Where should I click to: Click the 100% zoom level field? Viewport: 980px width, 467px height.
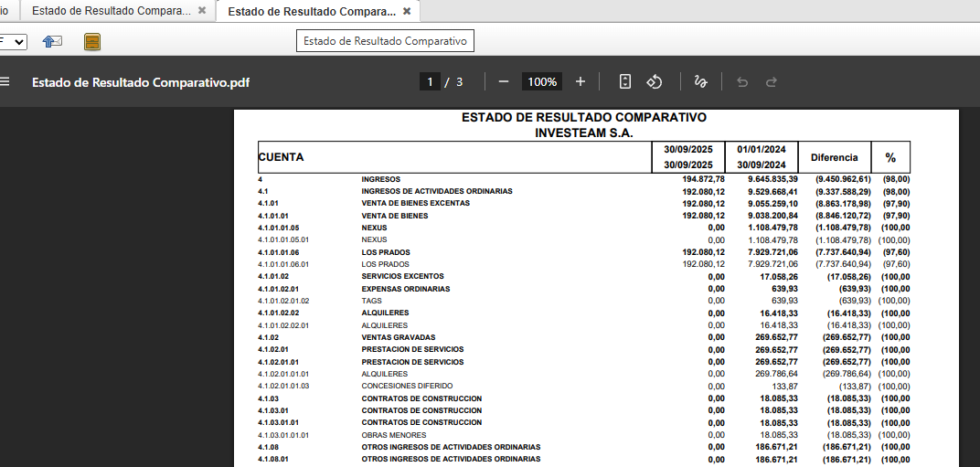542,82
